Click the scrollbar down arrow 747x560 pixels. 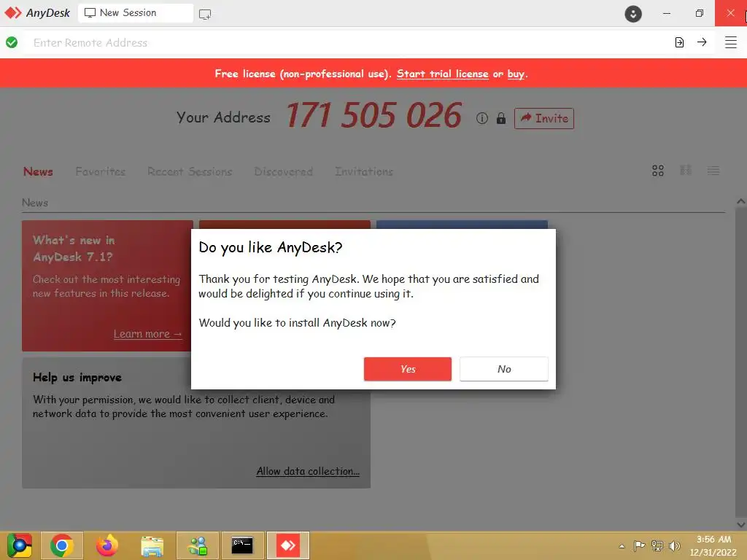[x=741, y=525]
